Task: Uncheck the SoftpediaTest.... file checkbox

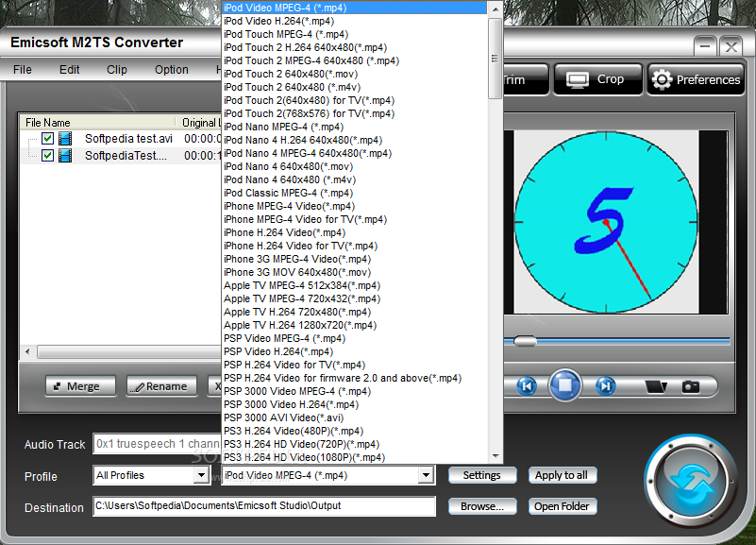Action: [47, 155]
